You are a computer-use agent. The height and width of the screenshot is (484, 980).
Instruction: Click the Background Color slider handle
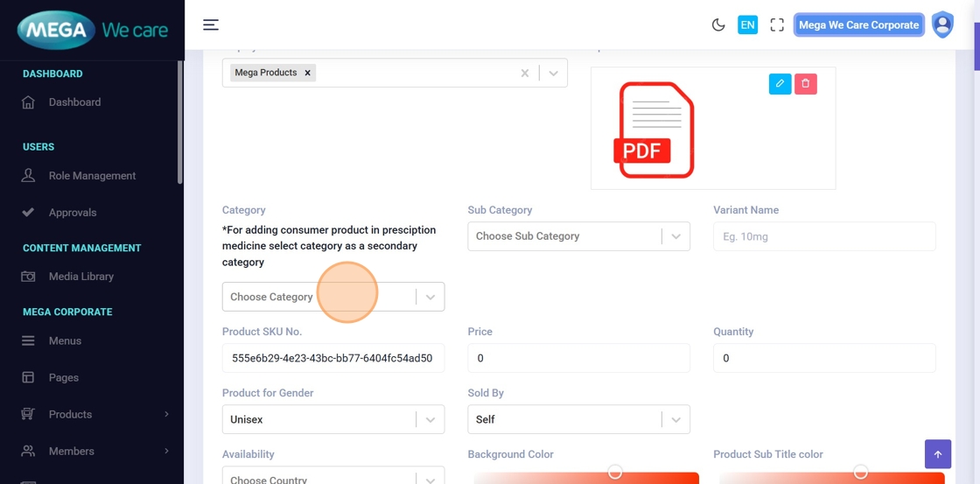pyautogui.click(x=615, y=473)
